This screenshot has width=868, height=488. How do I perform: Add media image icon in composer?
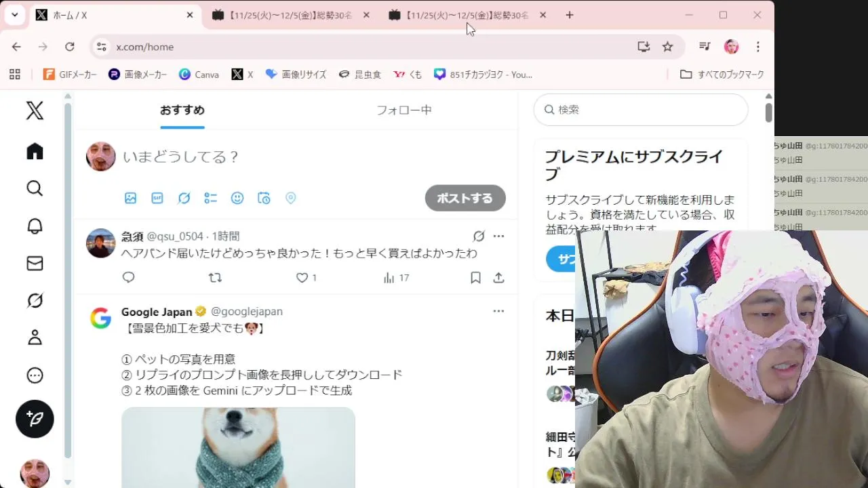point(131,198)
